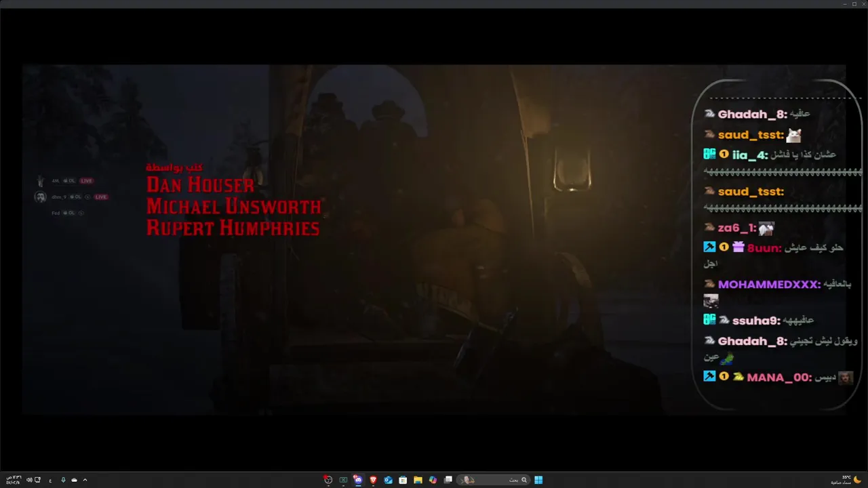
Task: Click saud_tsst's name beside the cat emote
Action: coord(751,136)
